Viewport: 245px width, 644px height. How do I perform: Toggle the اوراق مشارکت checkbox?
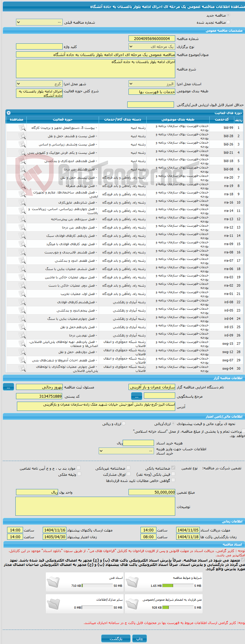coord(128,474)
